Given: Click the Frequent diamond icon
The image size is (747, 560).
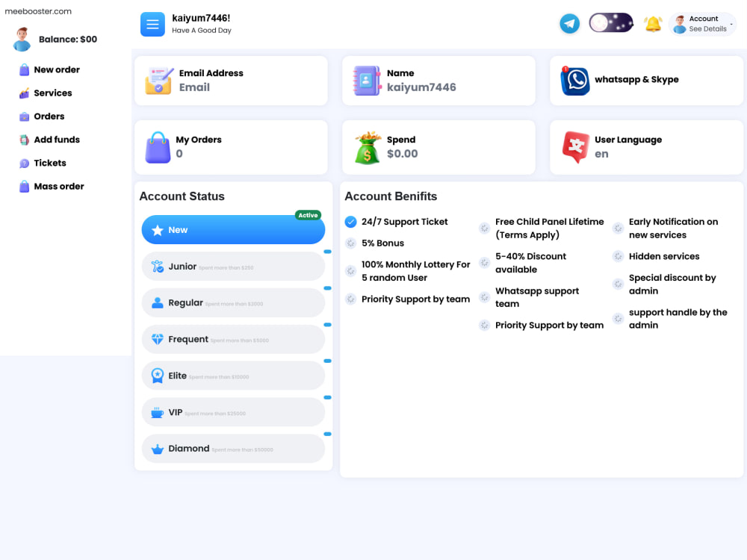Looking at the screenshot, I should click(157, 339).
